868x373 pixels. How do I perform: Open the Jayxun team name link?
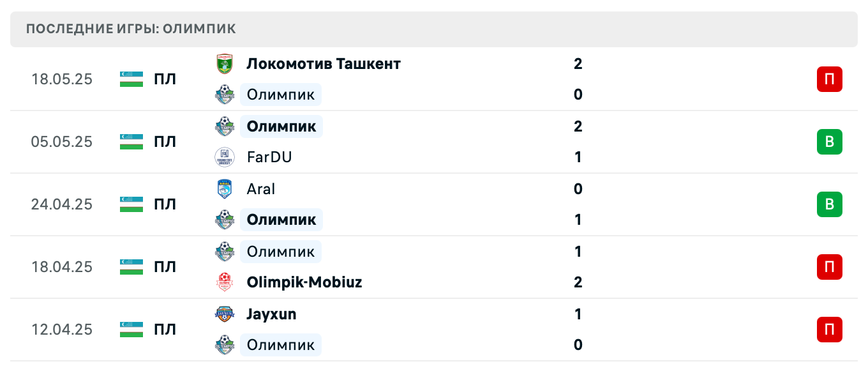(x=271, y=314)
